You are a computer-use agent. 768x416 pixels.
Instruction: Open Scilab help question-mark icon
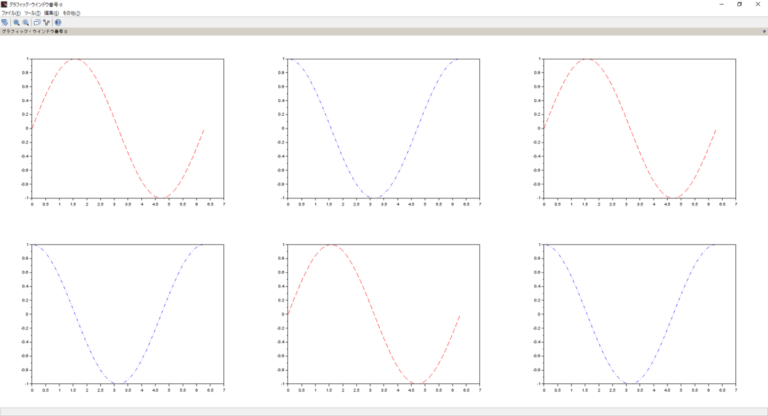(58, 23)
